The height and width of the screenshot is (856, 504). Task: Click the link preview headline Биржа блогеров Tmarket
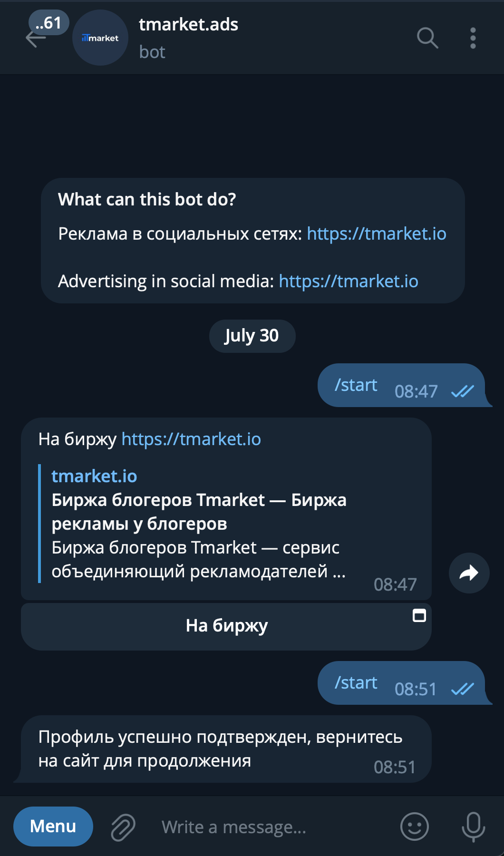[x=199, y=512]
